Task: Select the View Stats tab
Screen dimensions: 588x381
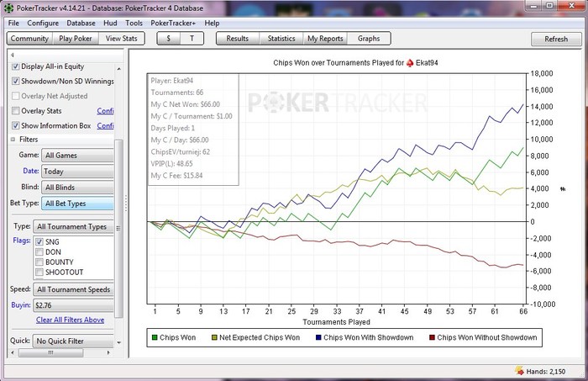Action: point(122,39)
